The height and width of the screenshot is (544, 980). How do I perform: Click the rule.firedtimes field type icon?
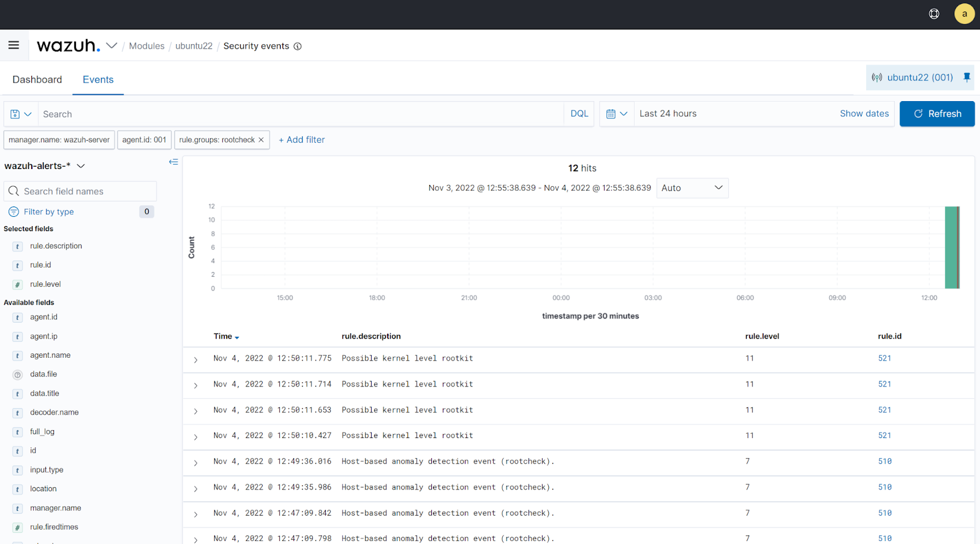click(18, 527)
